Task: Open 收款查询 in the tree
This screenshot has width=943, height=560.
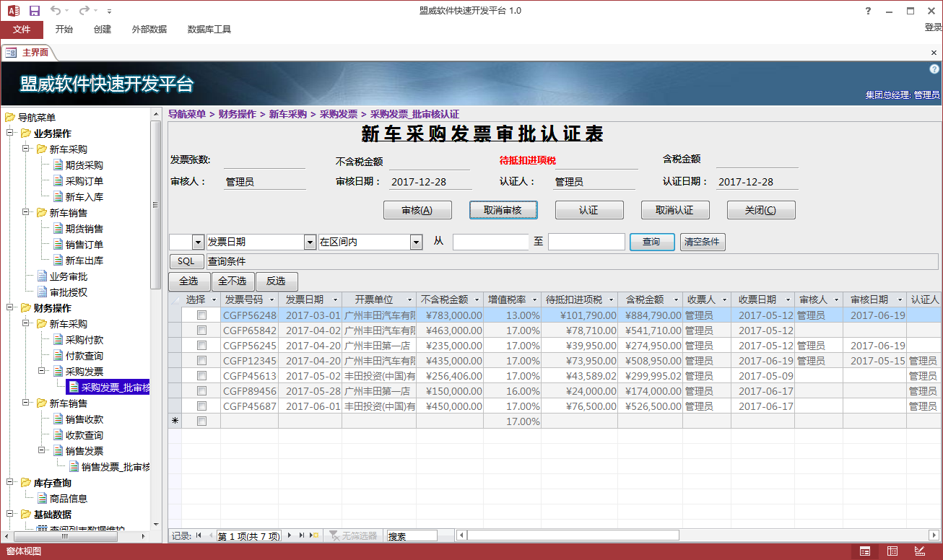Action: 84,435
